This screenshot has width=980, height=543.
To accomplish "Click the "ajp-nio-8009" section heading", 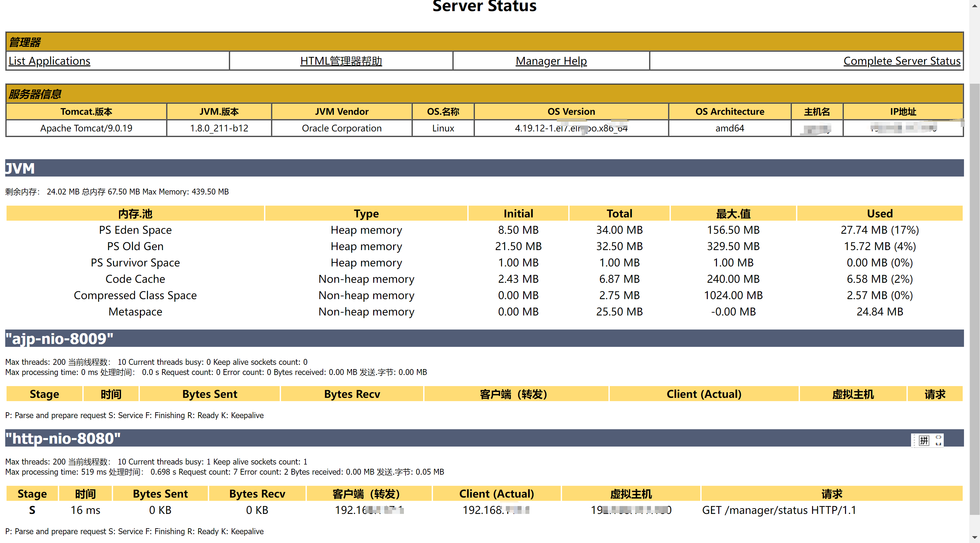I will [59, 338].
